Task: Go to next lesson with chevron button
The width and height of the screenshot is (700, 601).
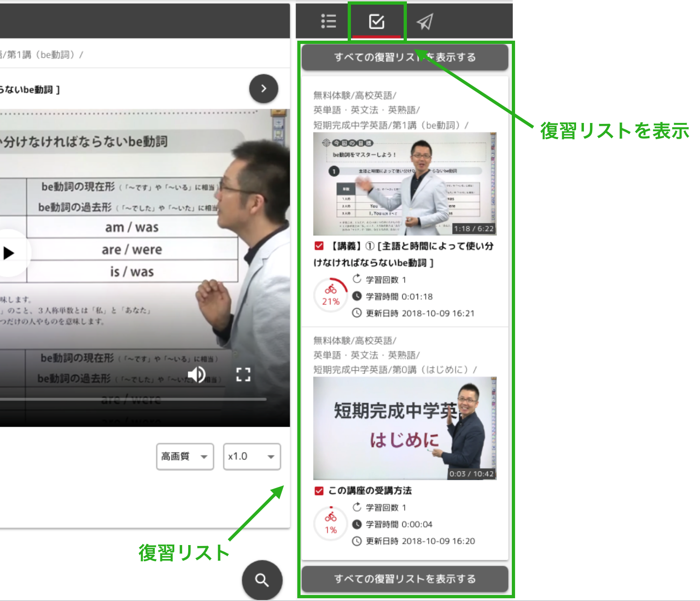Action: (264, 88)
